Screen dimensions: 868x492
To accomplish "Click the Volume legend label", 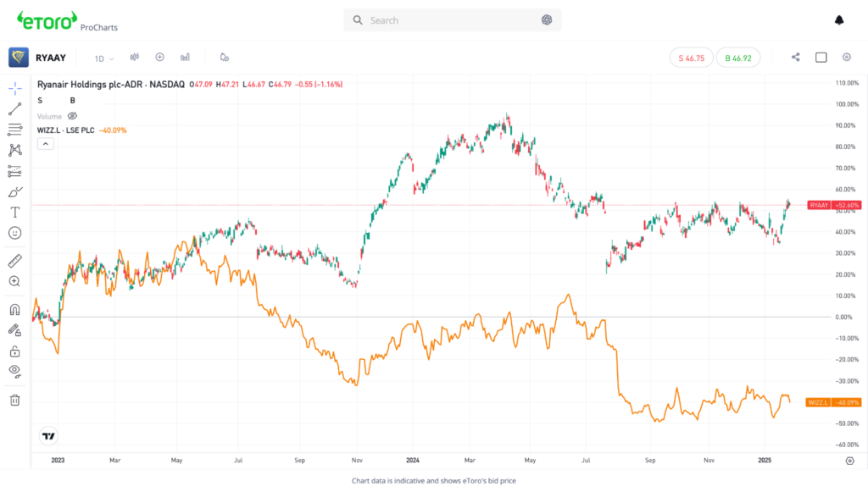I will 49,117.
